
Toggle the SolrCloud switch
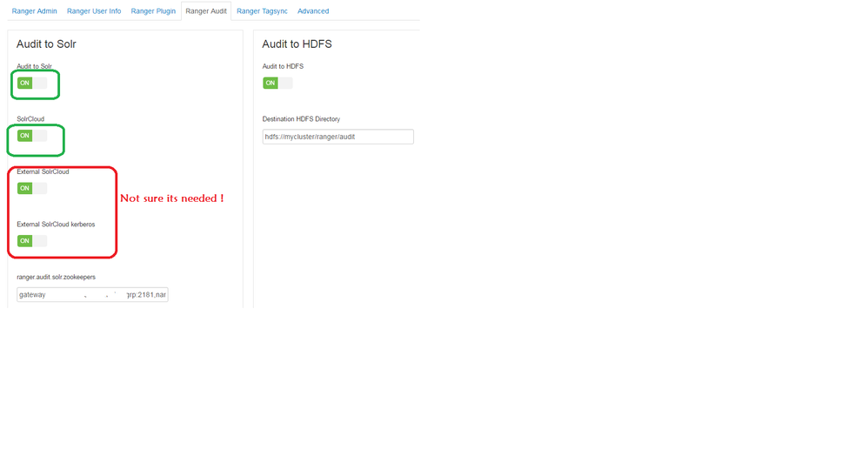pos(32,136)
